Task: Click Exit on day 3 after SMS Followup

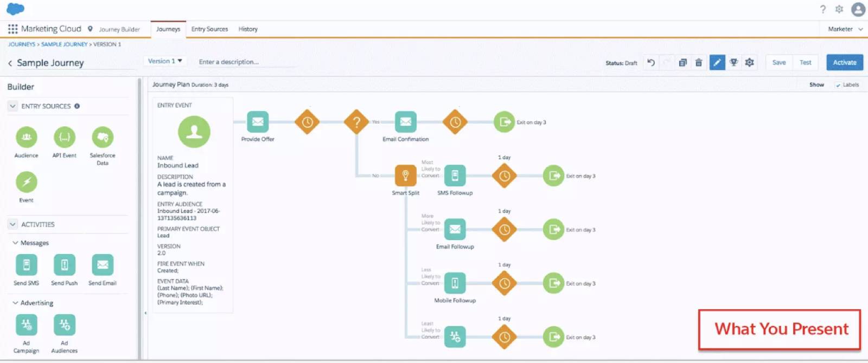Action: [553, 176]
